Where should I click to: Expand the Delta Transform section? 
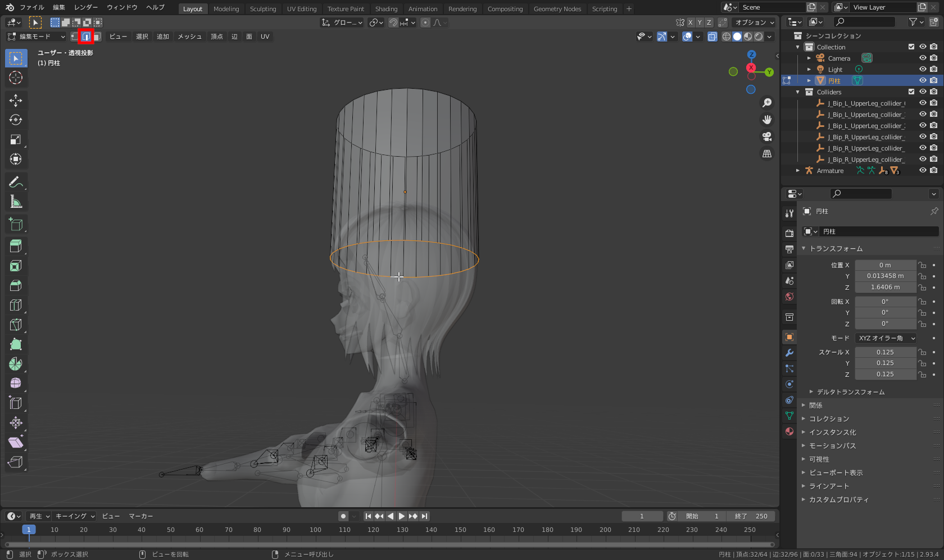[x=850, y=392]
